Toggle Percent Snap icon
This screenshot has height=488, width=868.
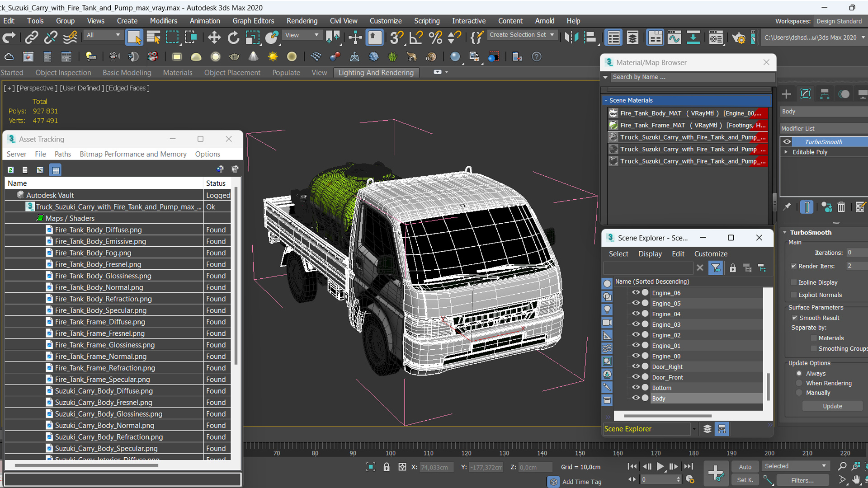[x=435, y=38]
